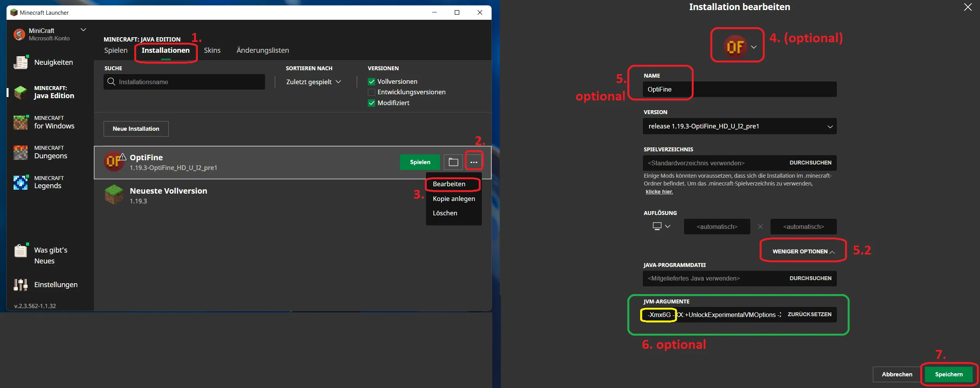Open the OF installation icon picker

[739, 47]
